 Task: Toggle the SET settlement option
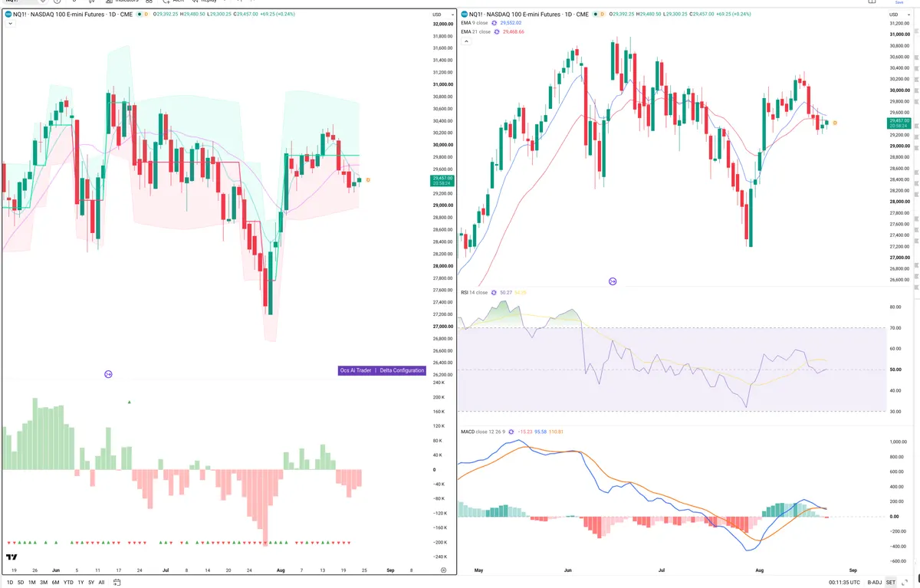891,583
